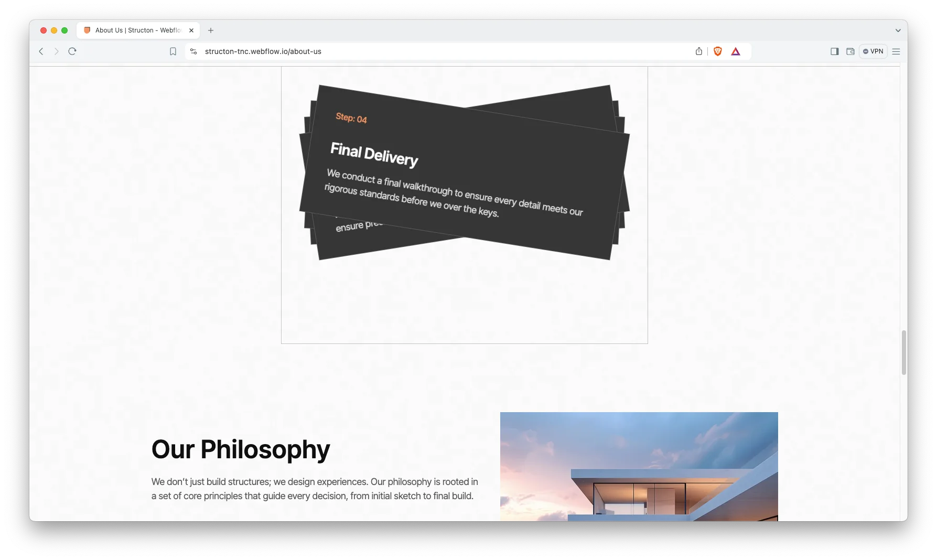Open Brave Rewards triangle icon
The image size is (937, 560).
[736, 51]
